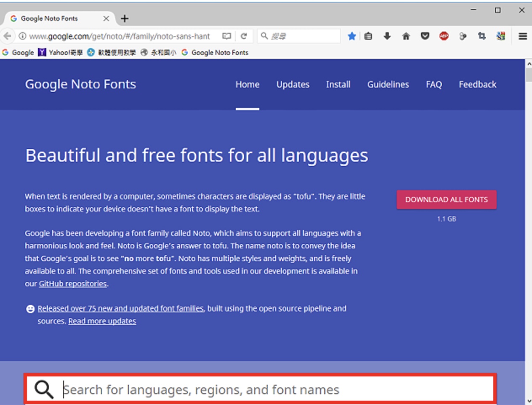
Task: Open the downloads arrow icon
Action: click(387, 36)
